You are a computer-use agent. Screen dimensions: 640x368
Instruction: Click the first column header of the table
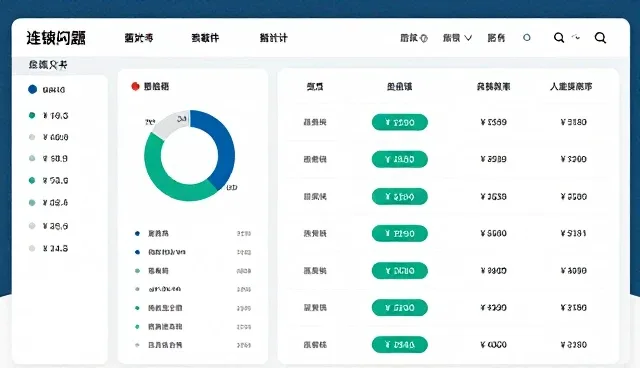click(x=315, y=86)
